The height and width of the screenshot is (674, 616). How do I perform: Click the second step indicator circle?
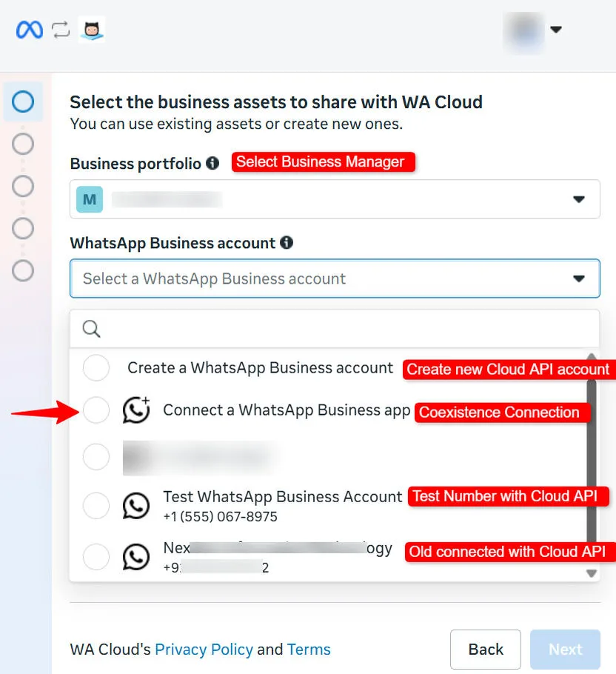click(x=23, y=144)
